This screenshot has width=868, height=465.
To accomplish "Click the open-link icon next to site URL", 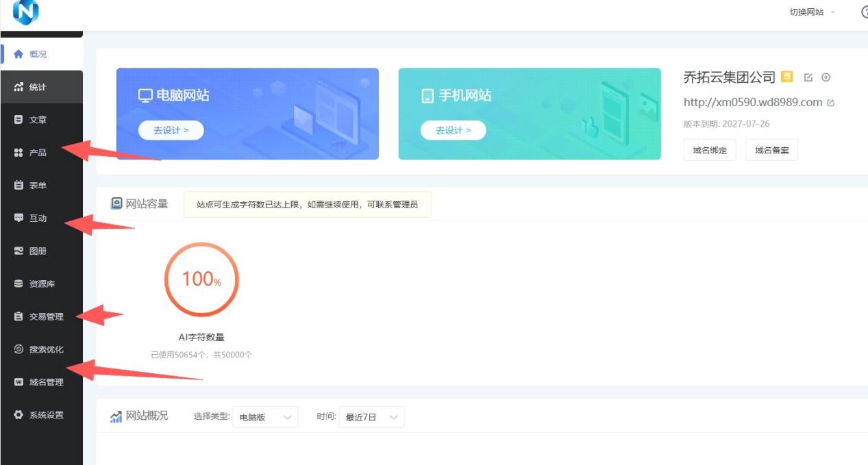I will 831,103.
